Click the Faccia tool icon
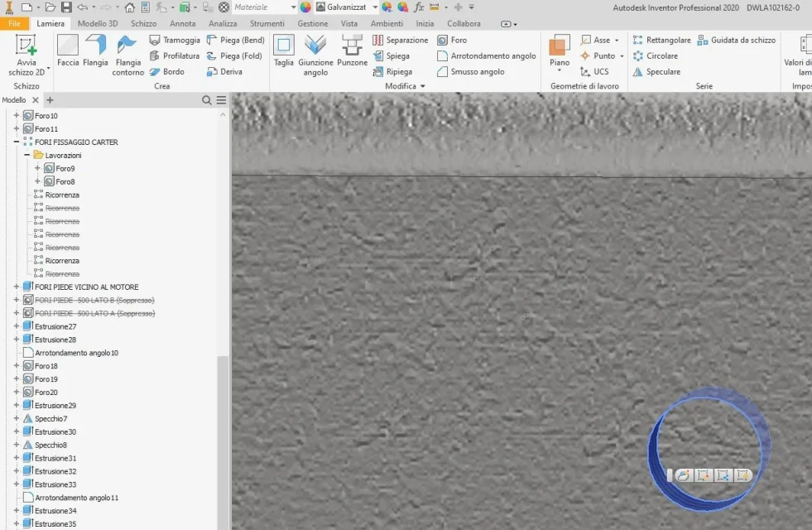 68,45
